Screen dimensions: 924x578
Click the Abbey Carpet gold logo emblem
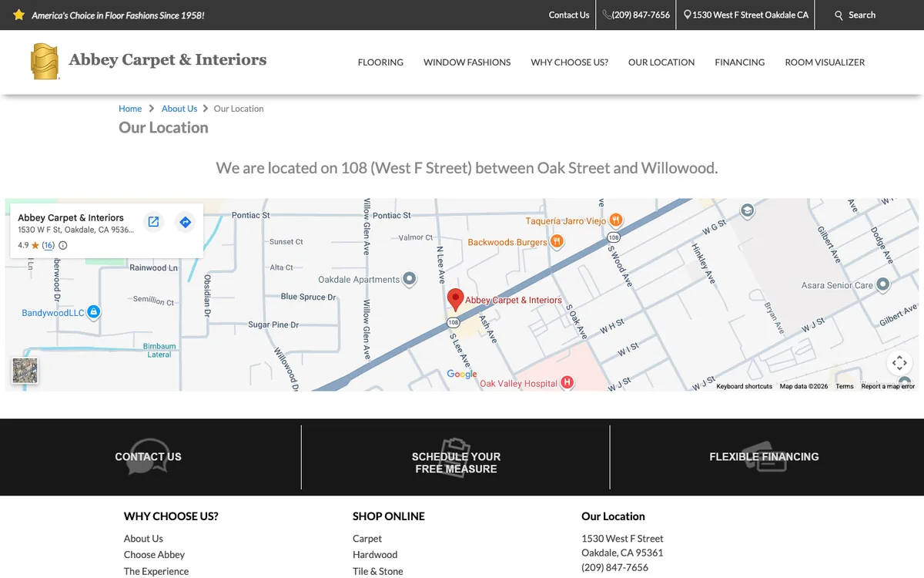pyautogui.click(x=45, y=62)
